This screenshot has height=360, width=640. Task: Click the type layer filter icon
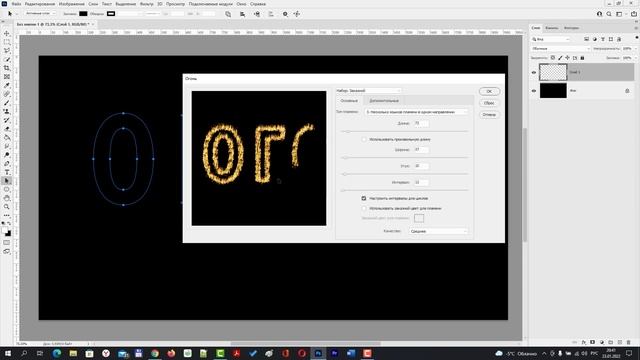coord(603,39)
